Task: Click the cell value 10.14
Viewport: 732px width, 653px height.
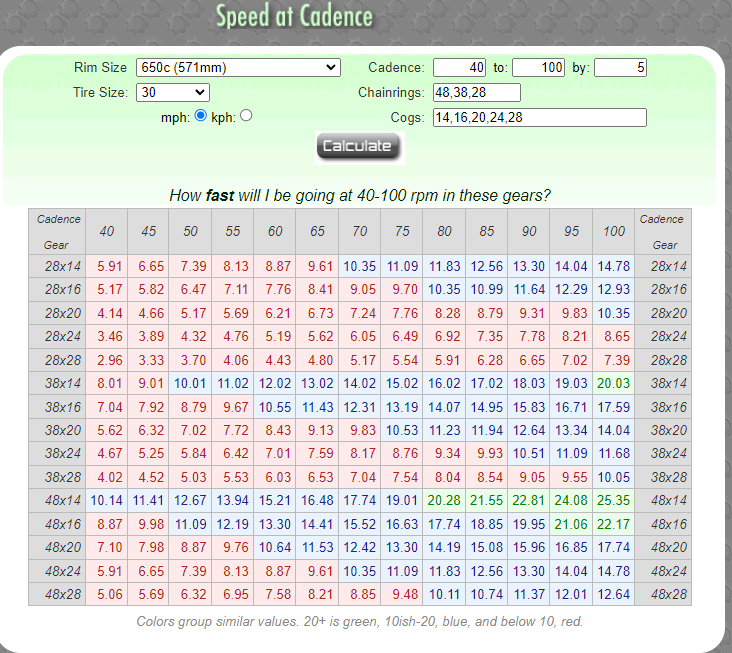Action: [107, 500]
